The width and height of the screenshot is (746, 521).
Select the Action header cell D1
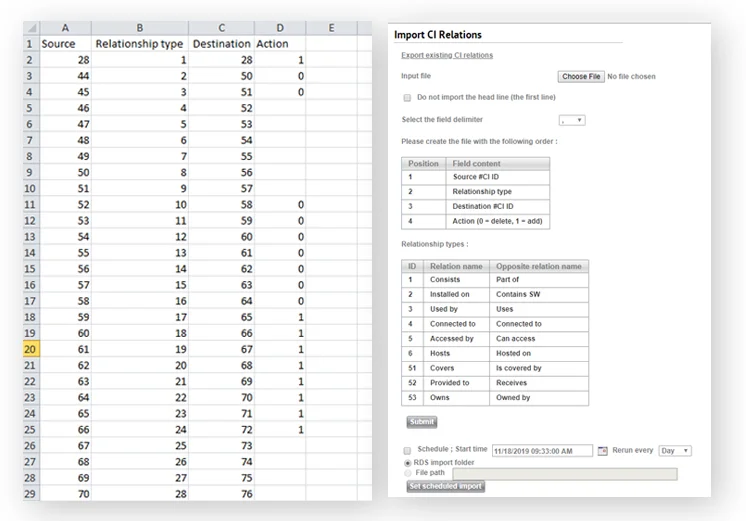point(279,44)
